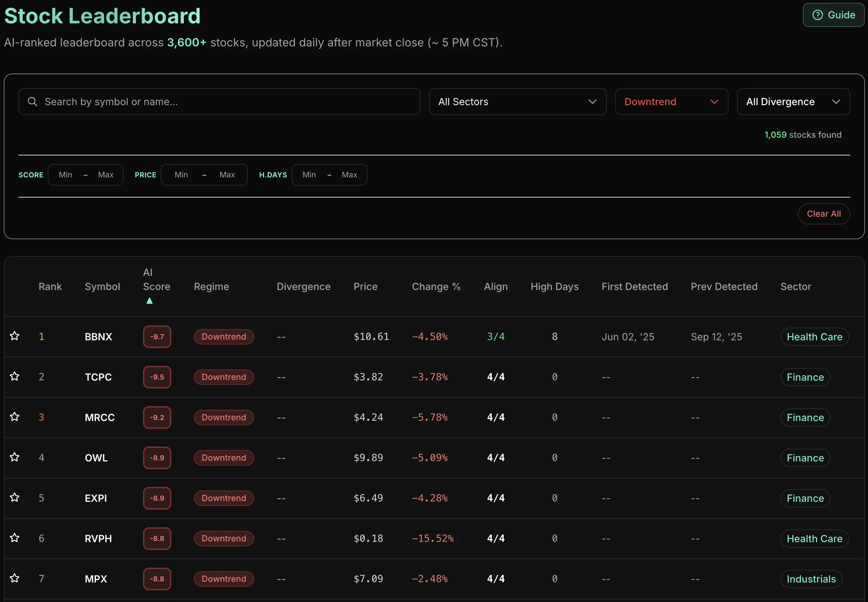Image resolution: width=868 pixels, height=602 pixels.
Task: Open the Downtrend regime dropdown
Action: click(672, 102)
